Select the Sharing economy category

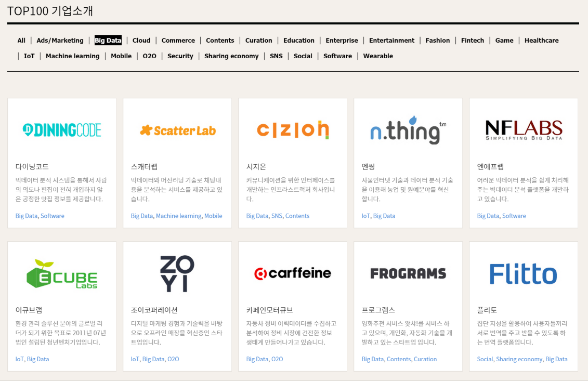[231, 56]
